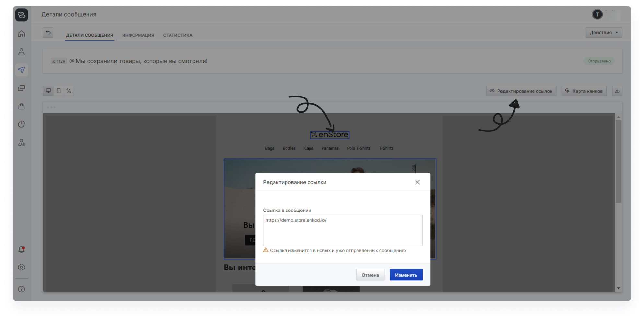Open notifications bell in sidebar

click(21, 250)
